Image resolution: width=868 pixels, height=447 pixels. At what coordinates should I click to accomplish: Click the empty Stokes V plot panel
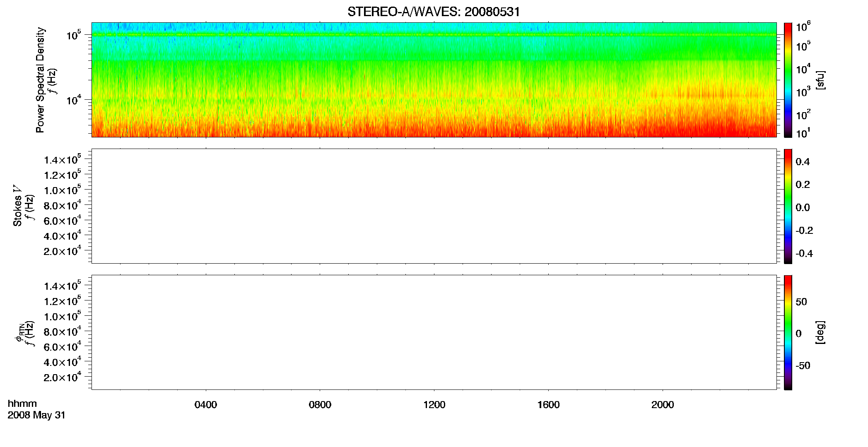pyautogui.click(x=434, y=206)
